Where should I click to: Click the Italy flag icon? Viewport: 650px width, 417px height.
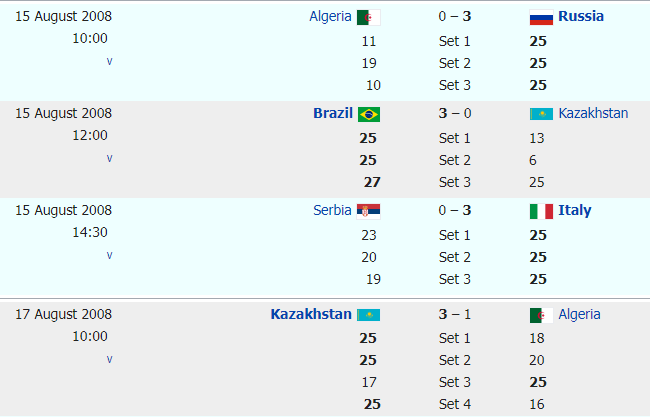tap(541, 211)
